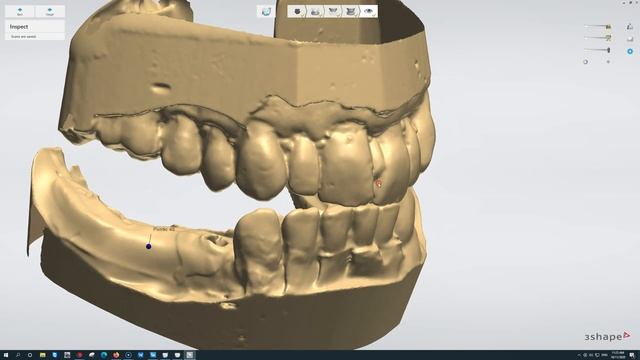This screenshot has width=640, height=360.
Task: Select the second workflow step, lower scan
Action: tap(315, 11)
